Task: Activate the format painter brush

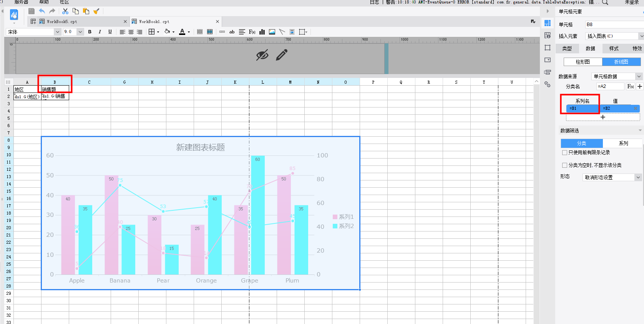Action: 96,11
